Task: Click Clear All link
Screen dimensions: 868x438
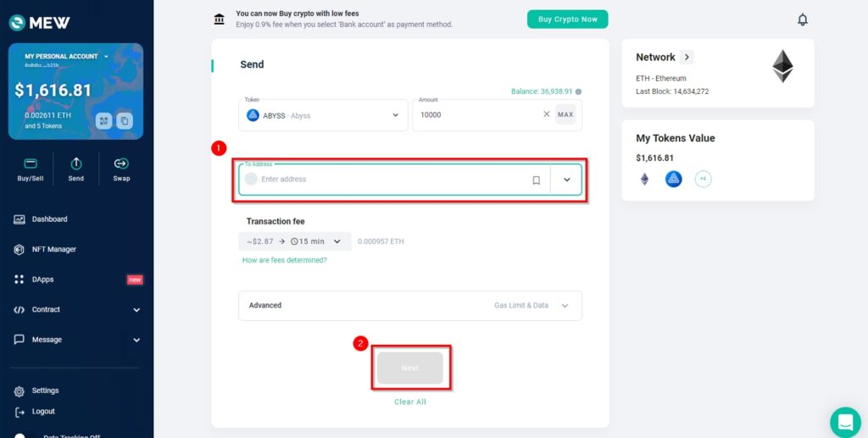Action: pyautogui.click(x=410, y=402)
